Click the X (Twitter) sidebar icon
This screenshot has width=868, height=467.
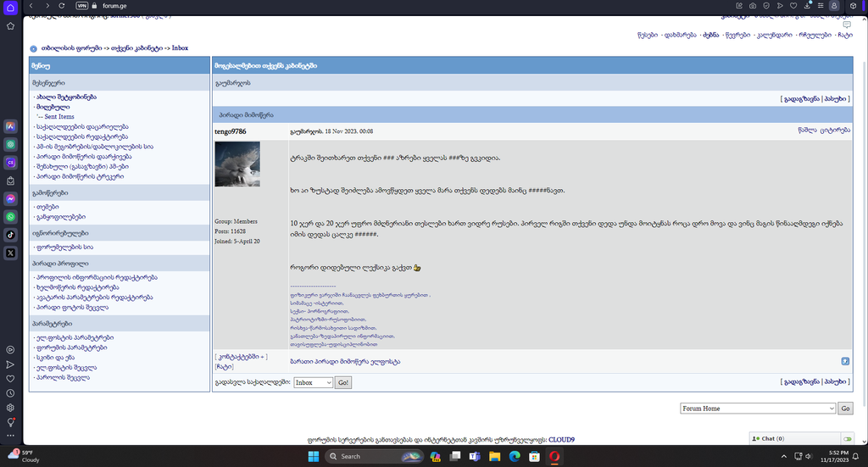click(x=11, y=253)
